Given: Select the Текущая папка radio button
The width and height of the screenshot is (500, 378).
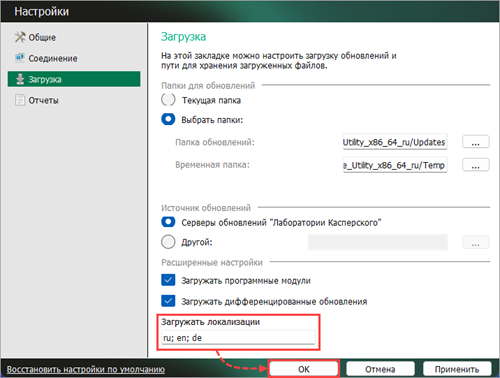Looking at the screenshot, I should [x=168, y=100].
